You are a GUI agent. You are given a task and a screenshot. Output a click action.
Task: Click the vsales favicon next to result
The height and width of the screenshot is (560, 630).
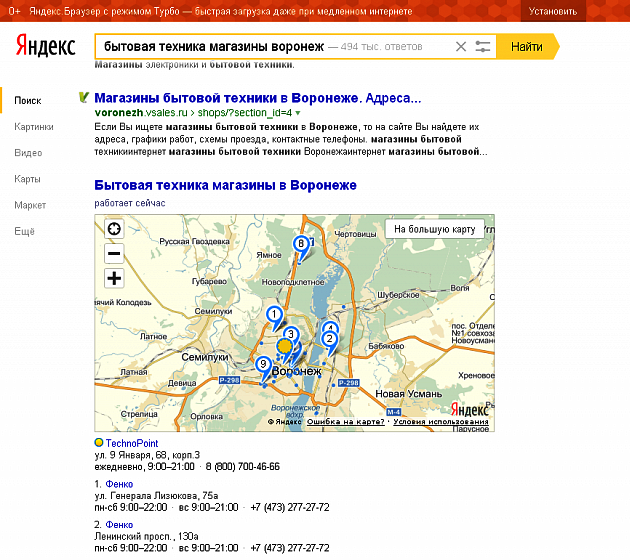point(84,97)
